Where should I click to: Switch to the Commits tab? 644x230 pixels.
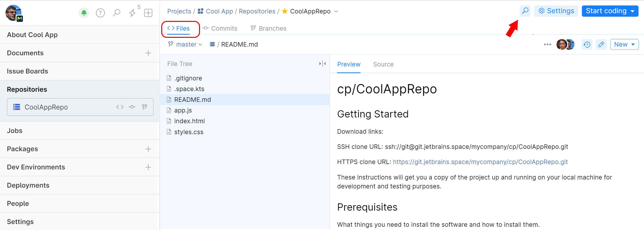point(220,28)
